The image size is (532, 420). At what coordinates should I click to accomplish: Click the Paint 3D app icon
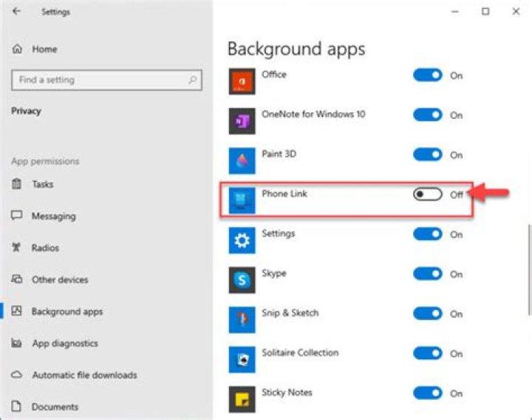pos(242,160)
